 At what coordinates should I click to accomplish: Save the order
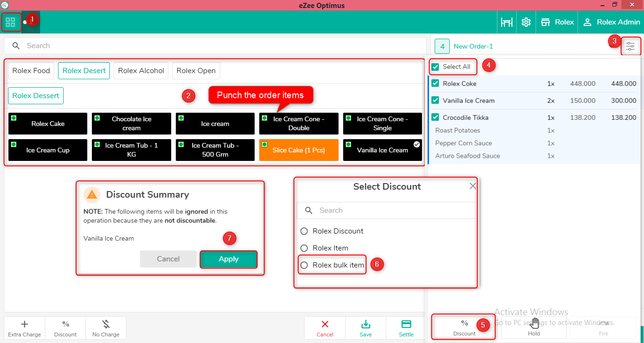tap(365, 328)
